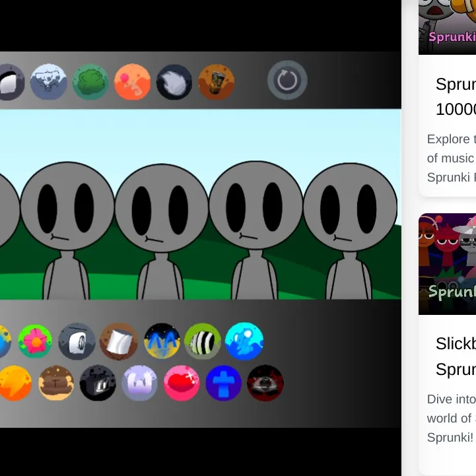Image resolution: width=476 pixels, height=476 pixels.
Task: Open the top Sprunki game card thumbnail
Action: coord(448,26)
